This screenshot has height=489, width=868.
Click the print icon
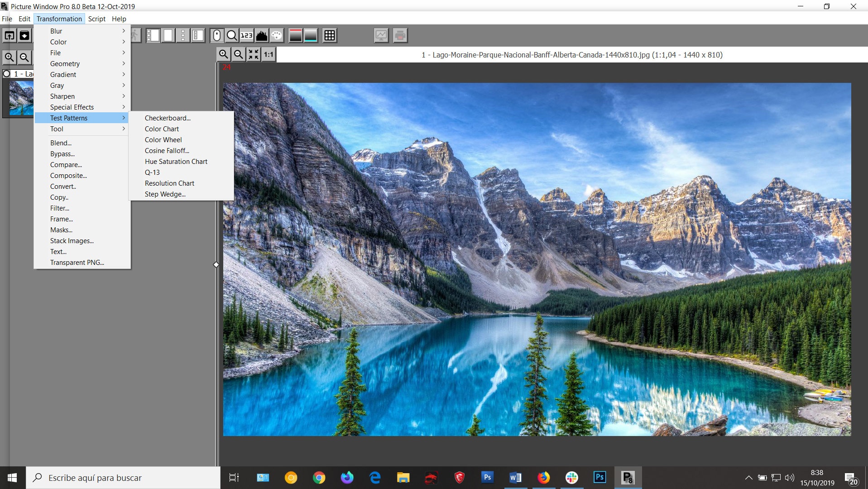(x=400, y=35)
